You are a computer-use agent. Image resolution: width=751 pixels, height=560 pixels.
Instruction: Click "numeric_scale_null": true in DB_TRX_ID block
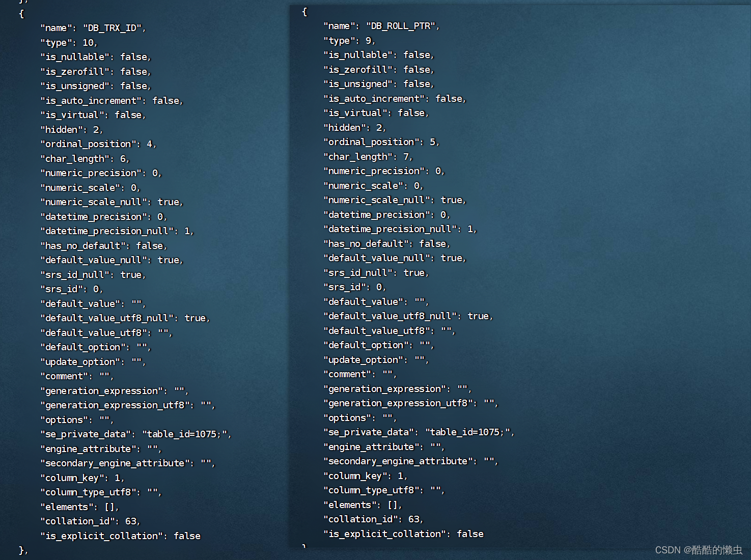tap(112, 202)
